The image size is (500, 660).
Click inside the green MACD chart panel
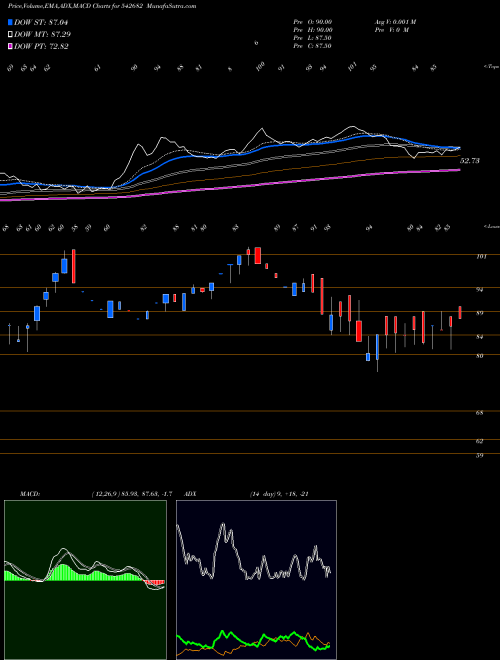point(85,580)
